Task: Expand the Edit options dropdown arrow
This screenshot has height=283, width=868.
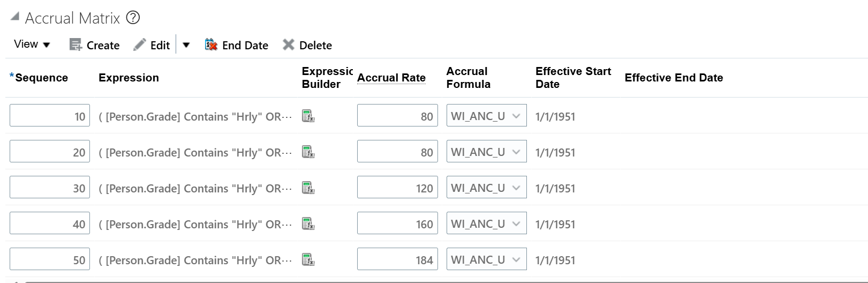Action: click(186, 45)
